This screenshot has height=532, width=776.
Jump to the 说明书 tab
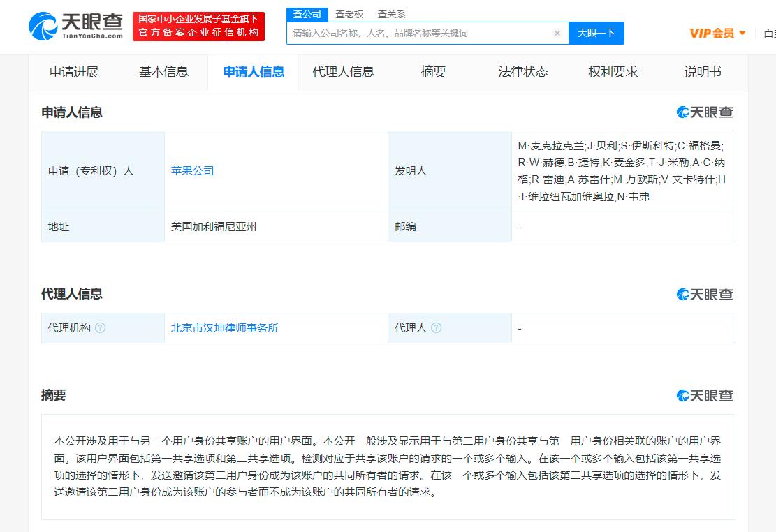click(702, 72)
